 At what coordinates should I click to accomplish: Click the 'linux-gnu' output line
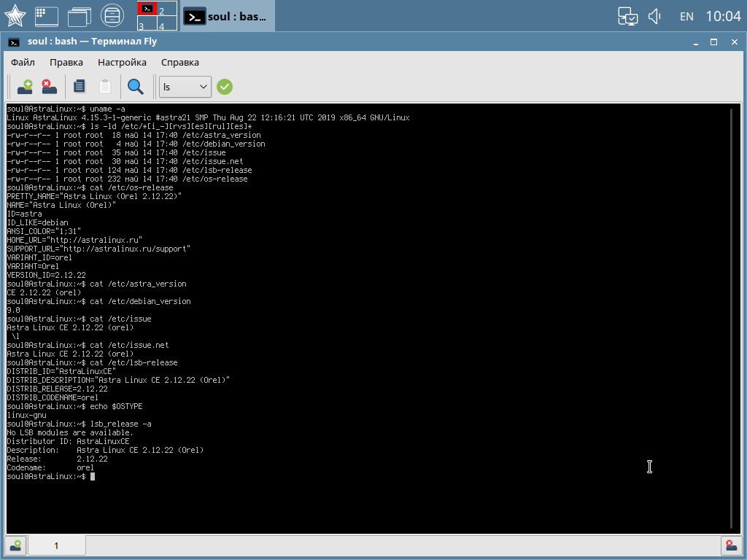[x=27, y=415]
